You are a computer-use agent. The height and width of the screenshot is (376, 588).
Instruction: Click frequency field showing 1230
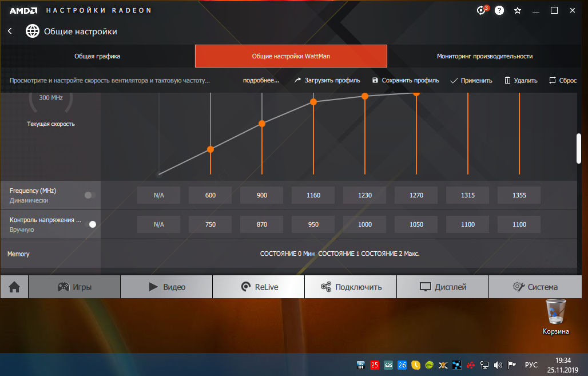tap(365, 195)
